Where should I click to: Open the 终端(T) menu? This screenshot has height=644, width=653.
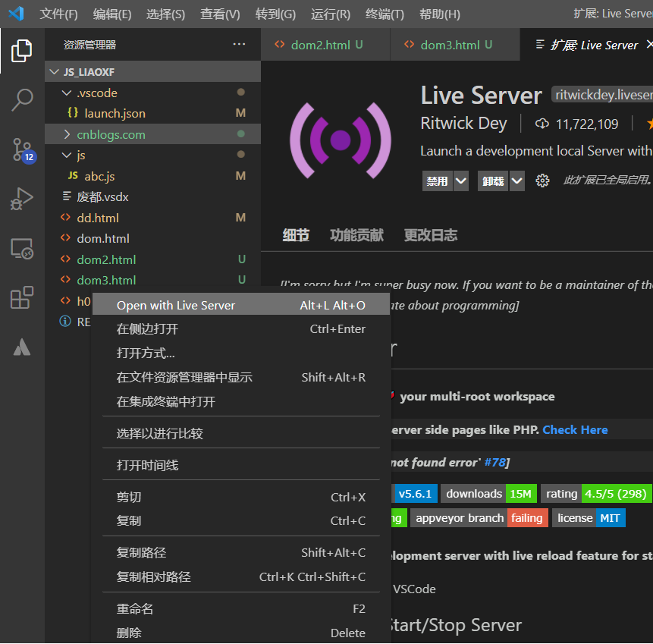(x=385, y=14)
